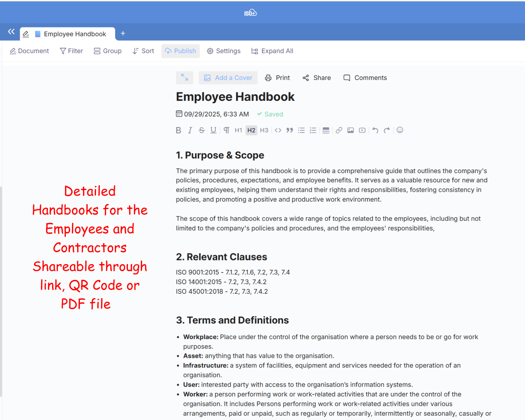525x420 pixels.
Task: Insert an image from the editor toolbar
Action: pyautogui.click(x=350, y=130)
